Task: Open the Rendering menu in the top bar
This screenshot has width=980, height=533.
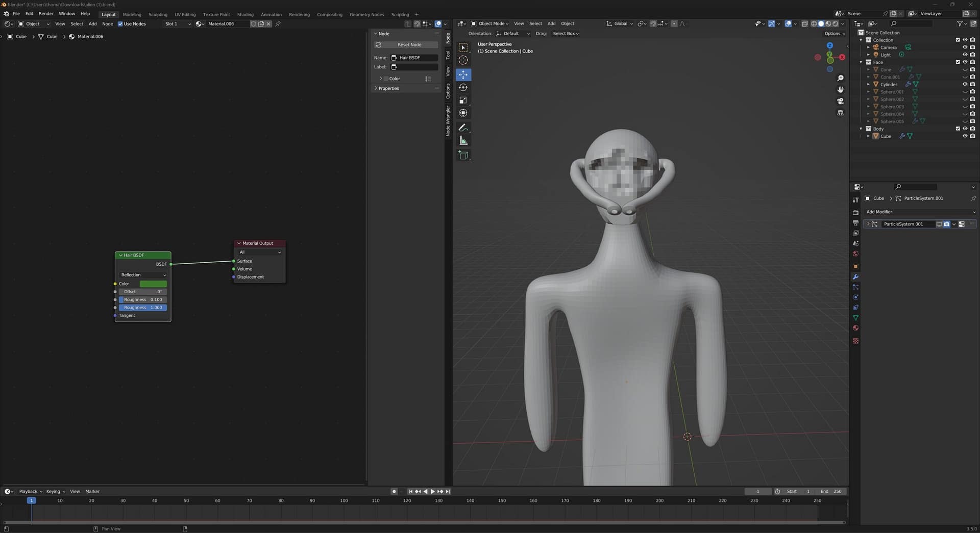Action: coord(300,14)
